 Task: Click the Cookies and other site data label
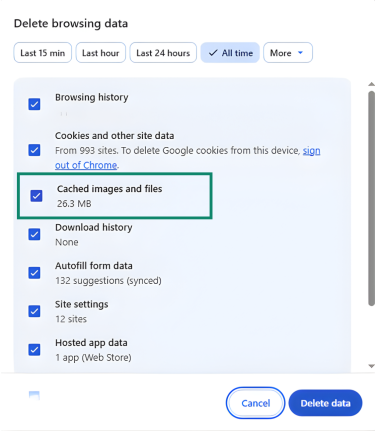[115, 136]
